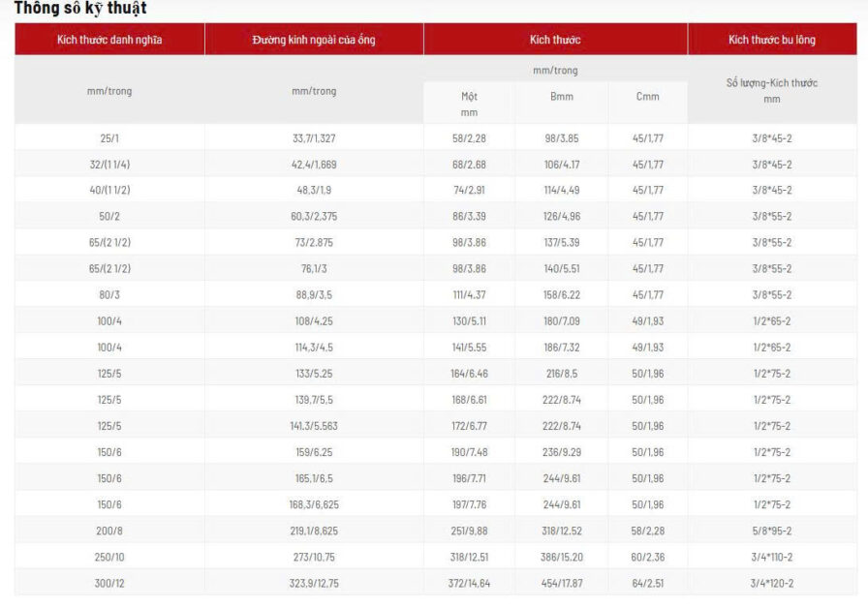Select cell '74/2.91'
Viewport: 868px width, 607px height.
point(469,190)
